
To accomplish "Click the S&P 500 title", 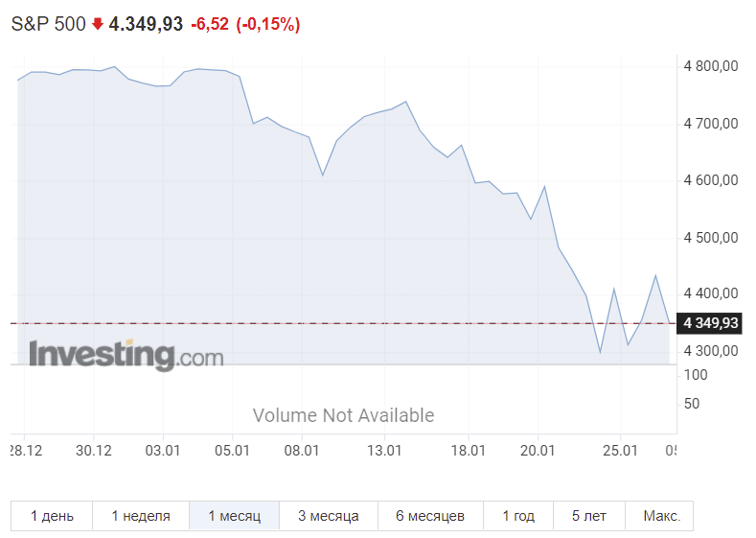I will pyautogui.click(x=48, y=24).
